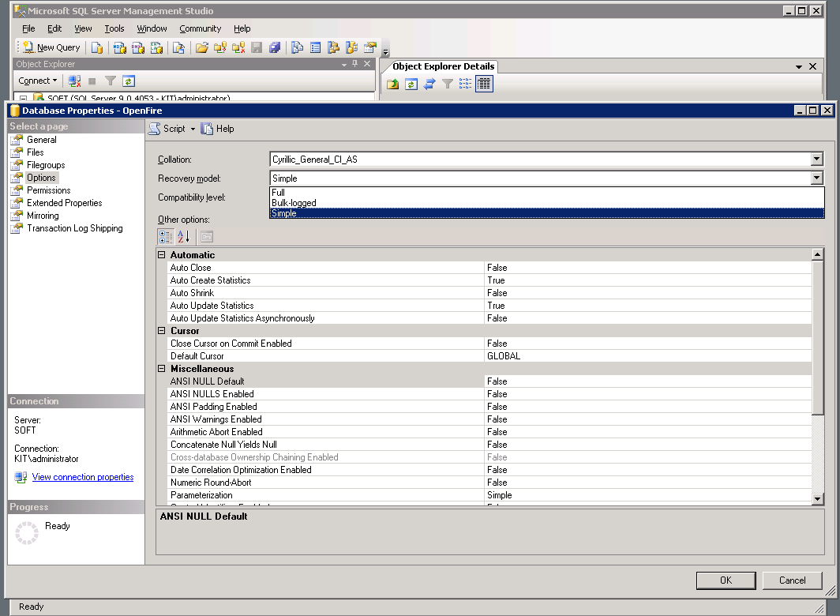840x616 pixels.
Task: Open a new Database Engine Query
Action: 97,47
